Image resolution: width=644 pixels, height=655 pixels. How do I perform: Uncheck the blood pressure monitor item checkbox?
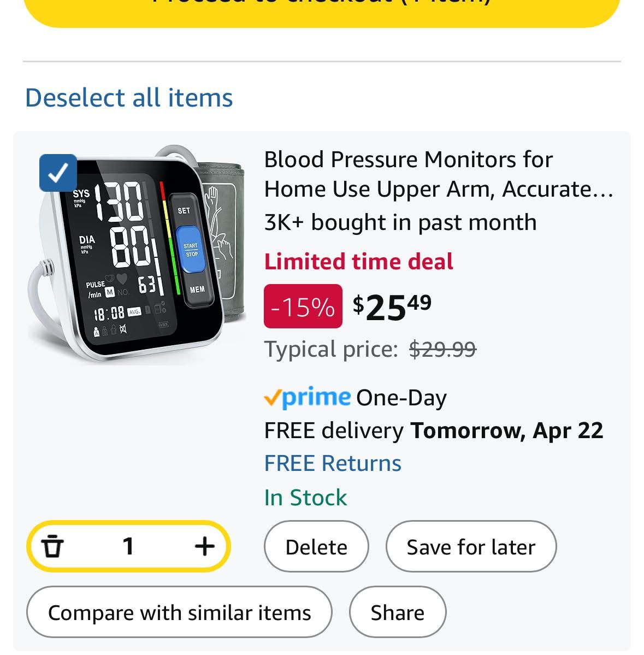coord(58,173)
